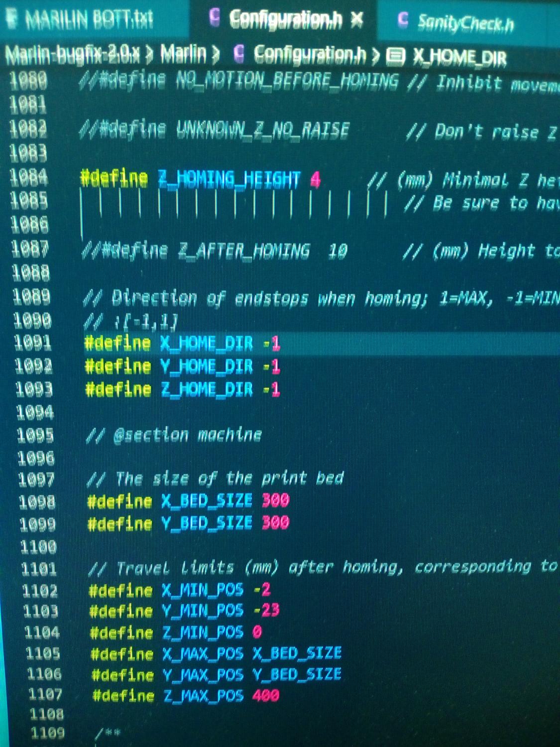Screen dimensions: 560x747
Task: Close the Configuration.h tab
Action: pos(357,19)
